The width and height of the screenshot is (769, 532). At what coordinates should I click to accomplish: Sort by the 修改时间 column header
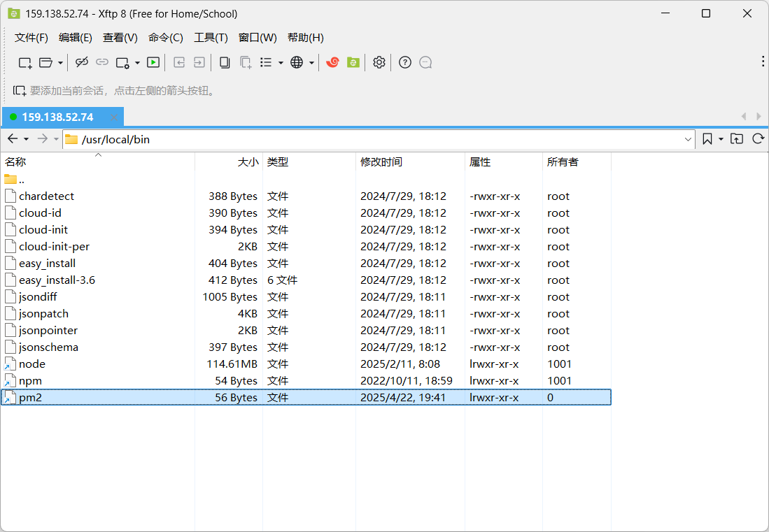(411, 161)
